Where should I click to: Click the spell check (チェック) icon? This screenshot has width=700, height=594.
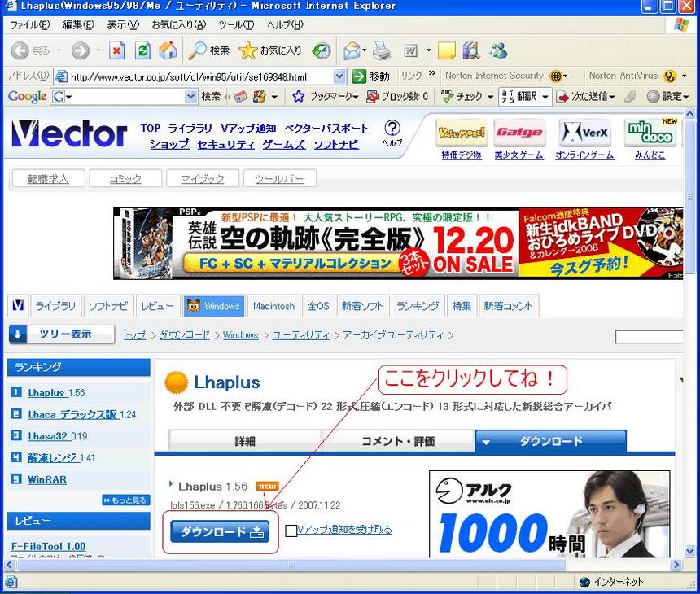[x=447, y=96]
